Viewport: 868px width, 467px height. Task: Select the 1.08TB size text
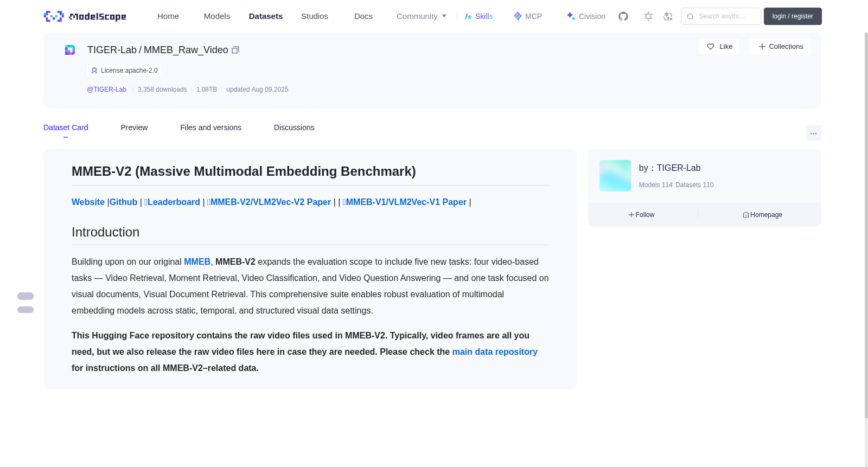(207, 89)
